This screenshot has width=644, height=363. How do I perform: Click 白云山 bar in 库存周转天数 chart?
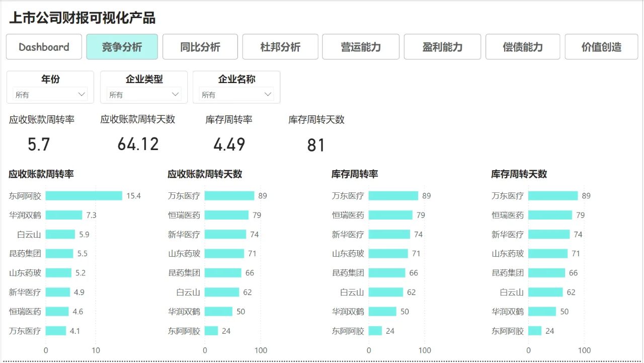545,292
